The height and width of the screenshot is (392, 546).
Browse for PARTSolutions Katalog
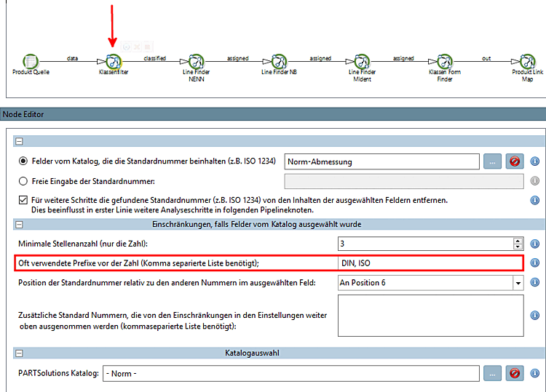[x=492, y=373]
